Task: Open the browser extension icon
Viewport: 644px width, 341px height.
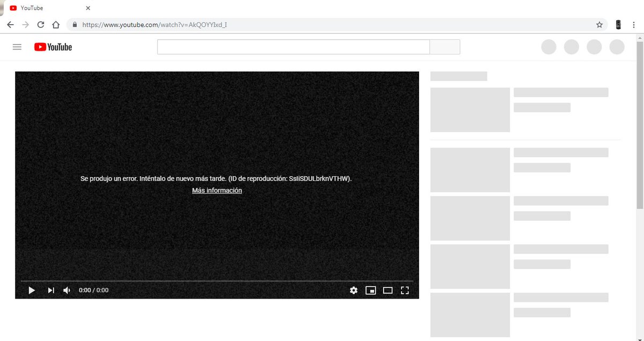Action: click(618, 25)
